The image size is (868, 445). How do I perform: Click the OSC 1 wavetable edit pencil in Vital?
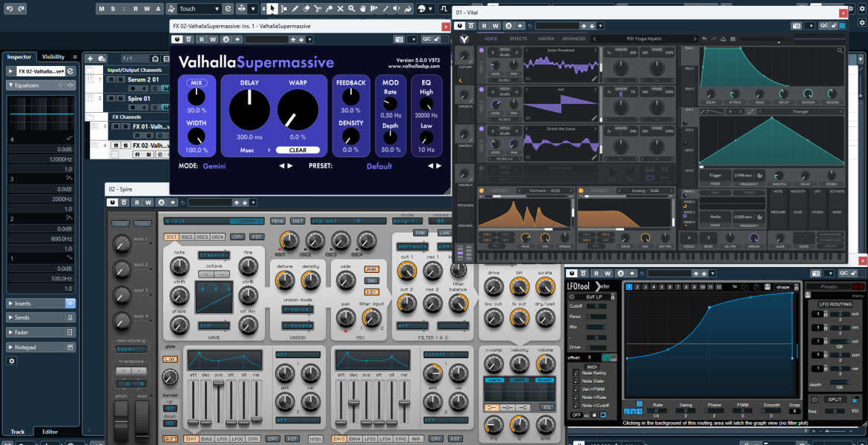[x=594, y=79]
